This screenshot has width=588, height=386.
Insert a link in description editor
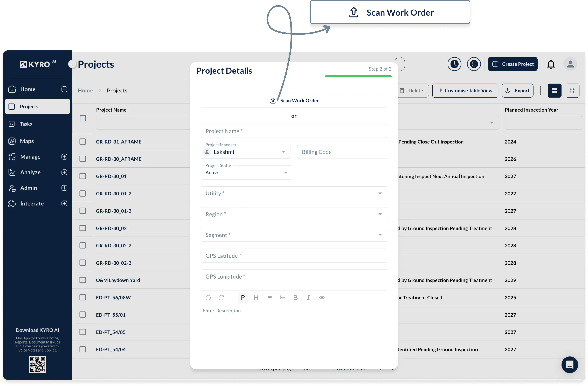[322, 298]
